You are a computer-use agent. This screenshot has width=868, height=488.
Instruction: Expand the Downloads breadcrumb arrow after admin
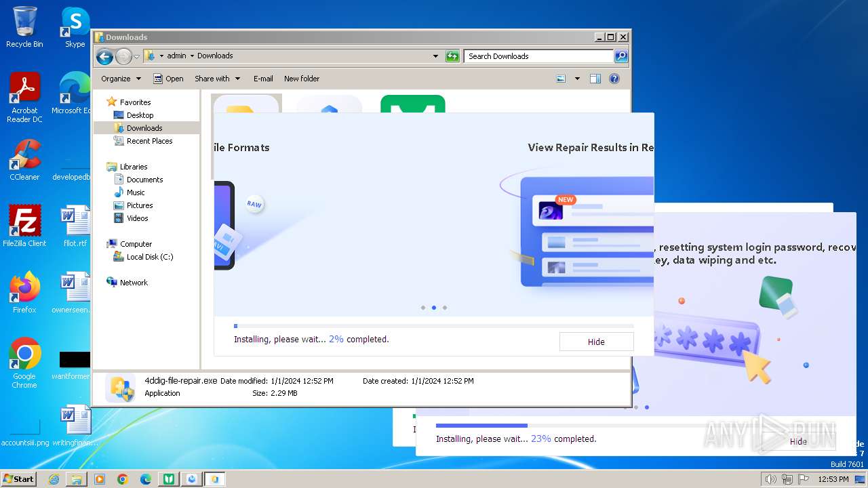tap(191, 56)
